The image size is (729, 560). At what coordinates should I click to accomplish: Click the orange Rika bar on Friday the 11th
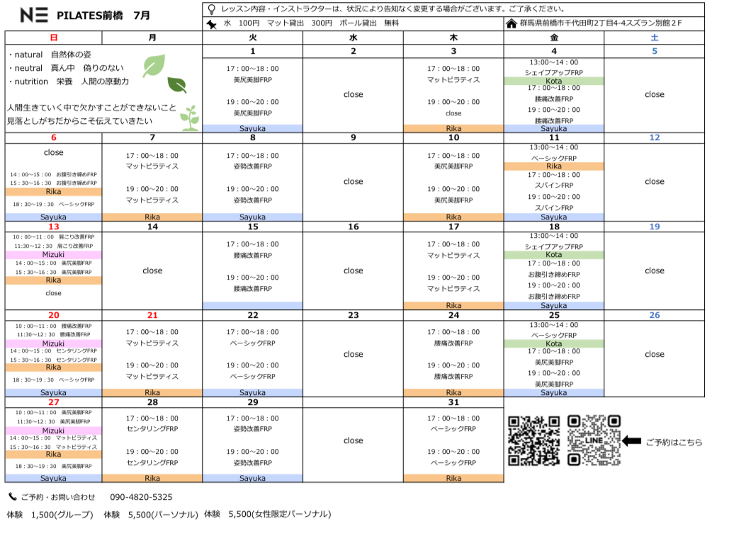coord(554,166)
